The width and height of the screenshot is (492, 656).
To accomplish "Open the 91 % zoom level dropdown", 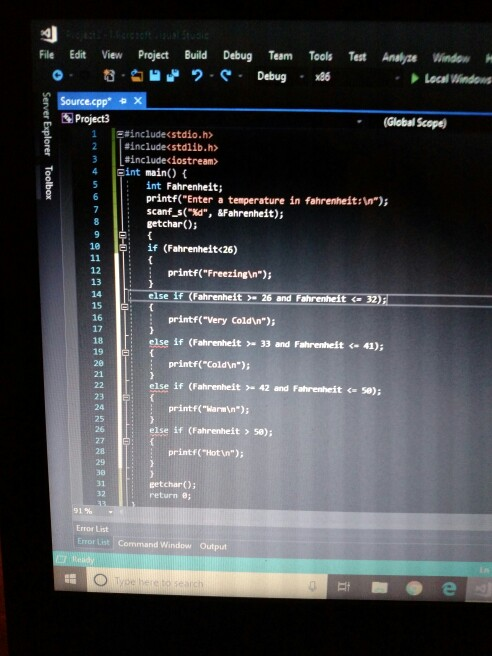I will [110, 512].
